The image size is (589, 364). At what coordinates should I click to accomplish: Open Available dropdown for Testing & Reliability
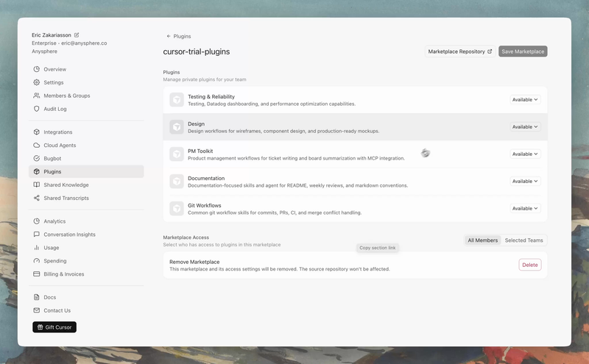click(x=525, y=99)
